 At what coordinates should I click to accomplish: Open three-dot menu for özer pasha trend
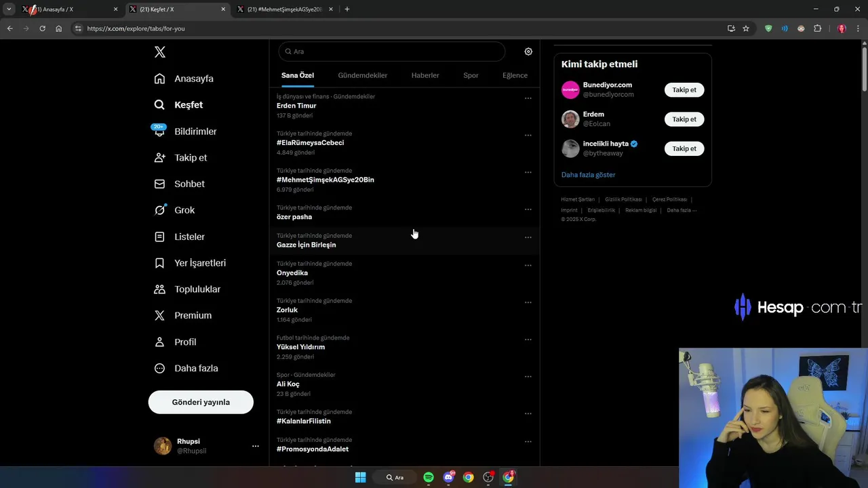pyautogui.click(x=528, y=209)
